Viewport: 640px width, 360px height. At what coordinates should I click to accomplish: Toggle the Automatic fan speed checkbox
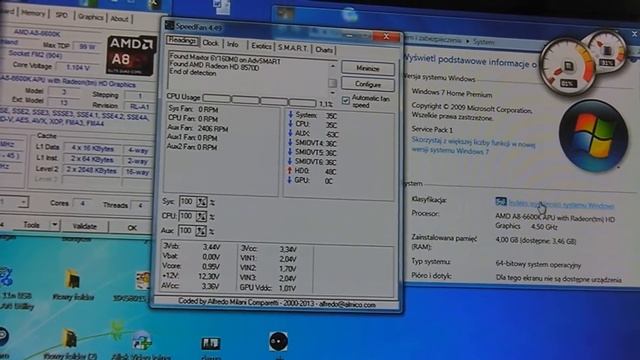click(346, 100)
